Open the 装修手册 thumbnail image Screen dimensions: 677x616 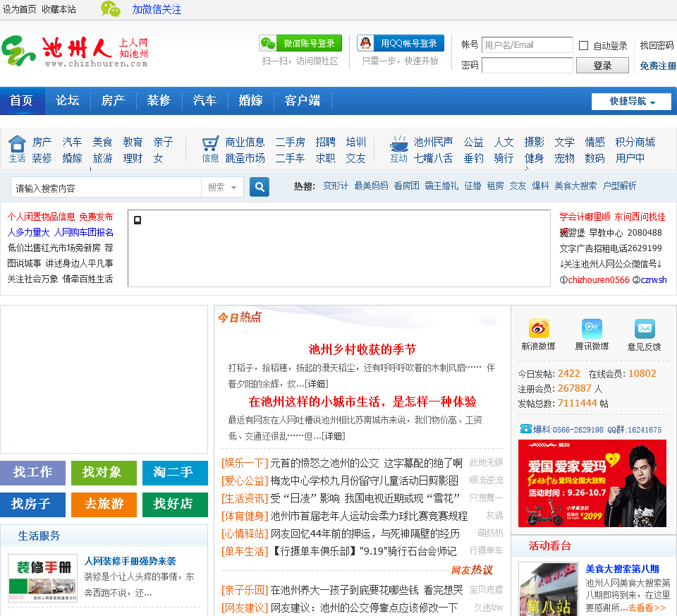coord(43,579)
